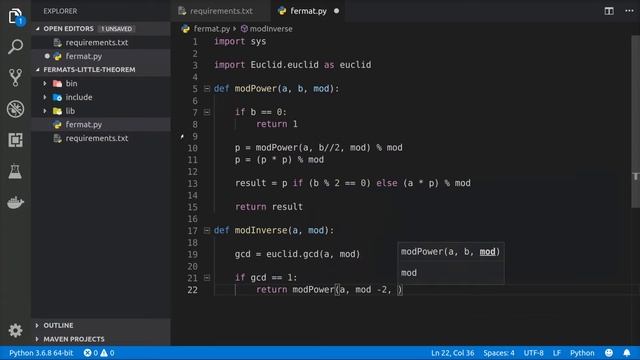Click the modInverse breadcrumb

[x=271, y=29]
